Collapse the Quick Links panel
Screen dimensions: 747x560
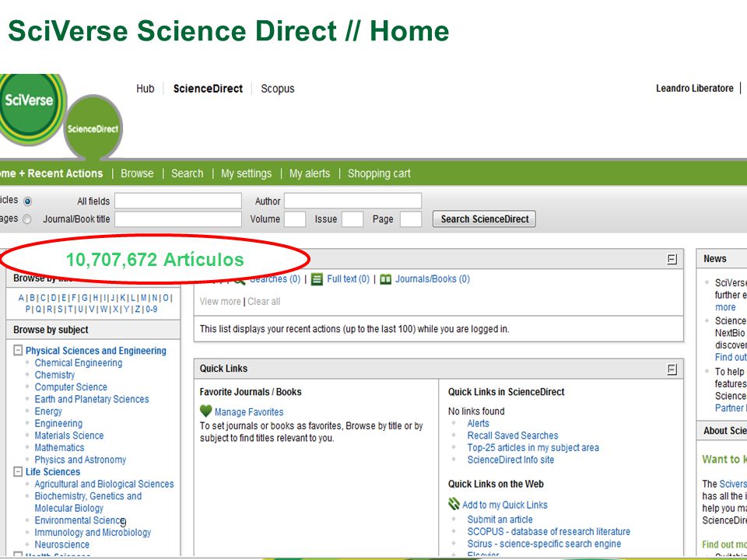[x=672, y=369]
